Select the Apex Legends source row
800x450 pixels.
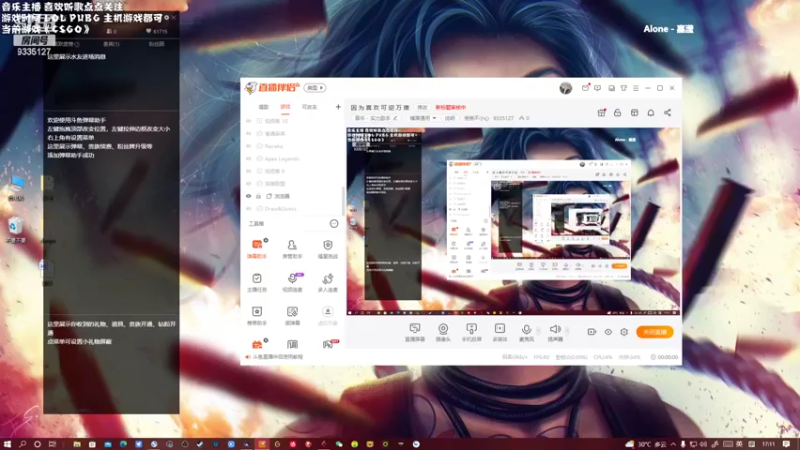(293, 159)
